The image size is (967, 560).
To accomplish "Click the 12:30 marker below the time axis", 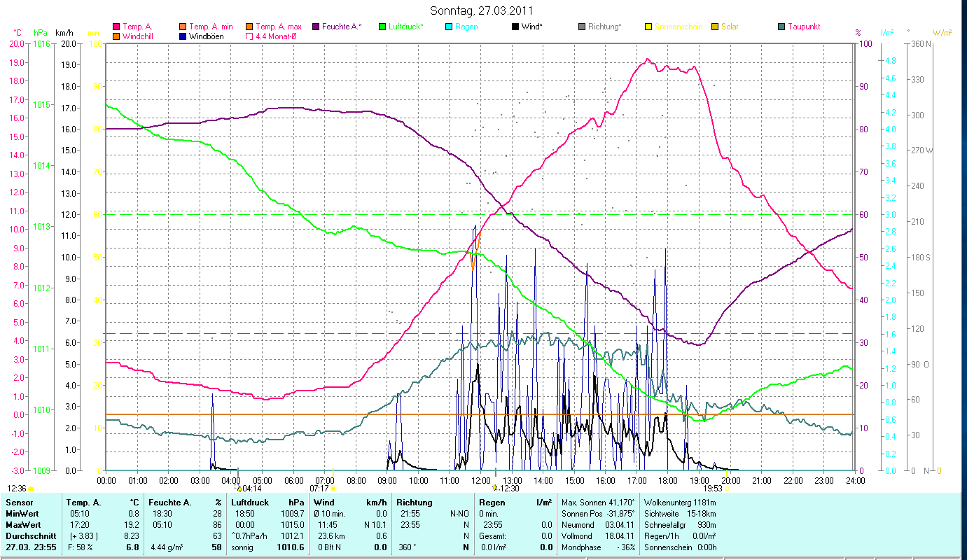I will coord(495,488).
